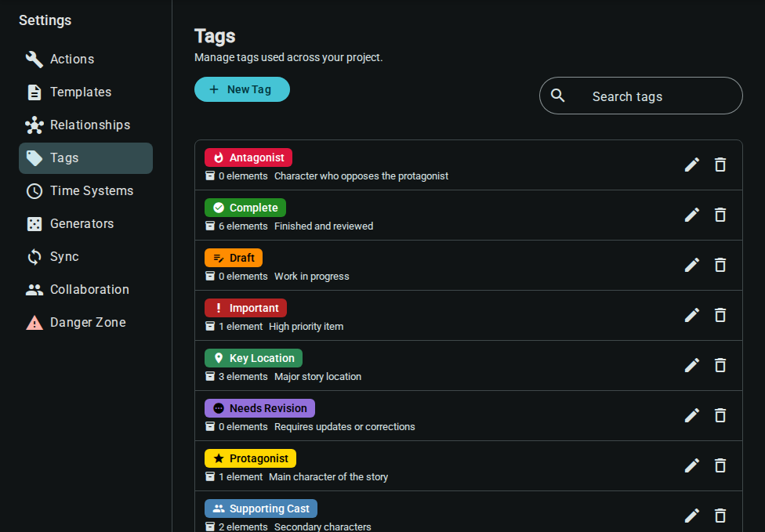This screenshot has height=532, width=765.
Task: Delete the Supporting Cast tag
Action: (x=720, y=516)
